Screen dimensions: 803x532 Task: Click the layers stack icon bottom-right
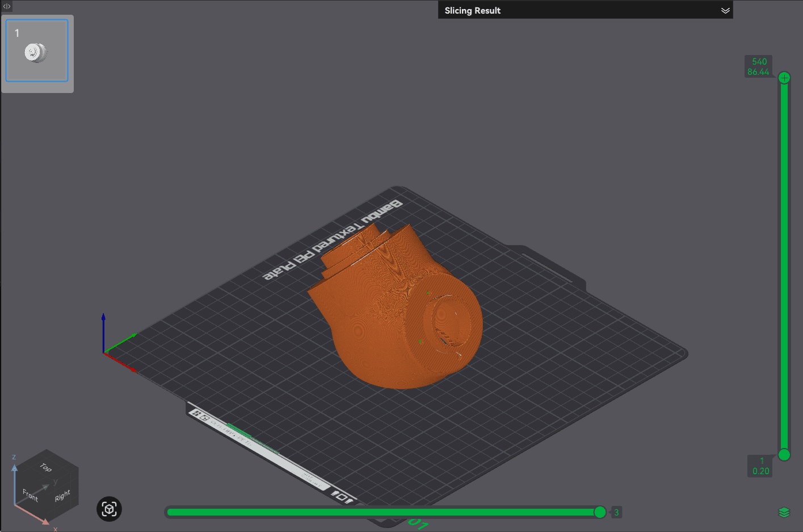point(785,512)
